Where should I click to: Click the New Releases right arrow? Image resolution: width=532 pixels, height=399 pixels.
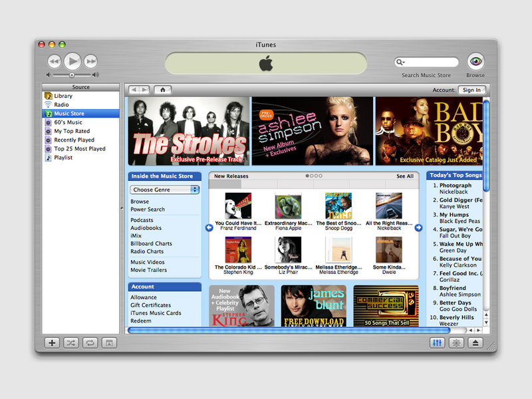[x=419, y=227]
